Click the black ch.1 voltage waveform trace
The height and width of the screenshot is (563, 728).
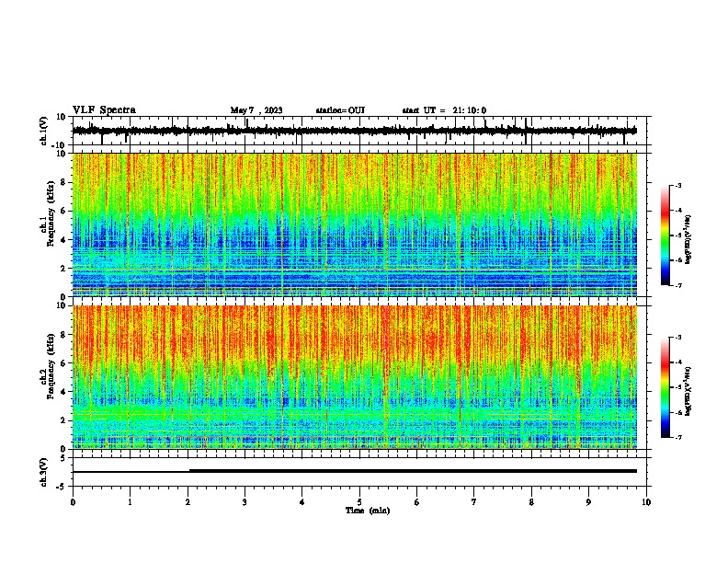(x=354, y=131)
